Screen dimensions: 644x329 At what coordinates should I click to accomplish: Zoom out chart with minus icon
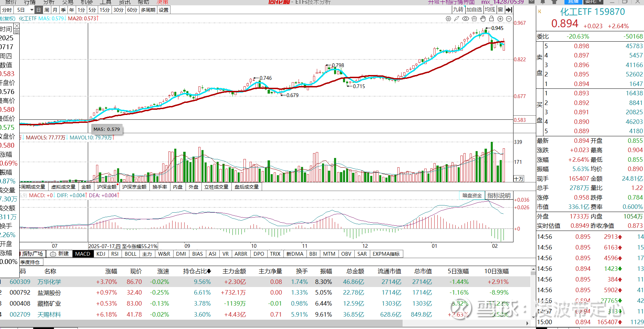tap(509, 19)
